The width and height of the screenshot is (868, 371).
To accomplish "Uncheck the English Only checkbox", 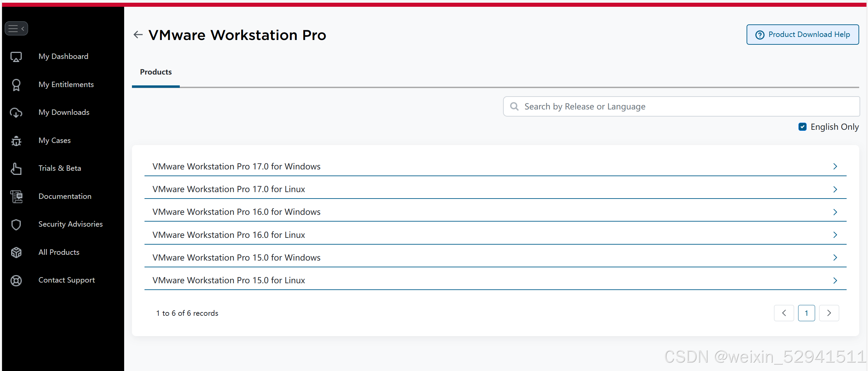I will tap(802, 127).
